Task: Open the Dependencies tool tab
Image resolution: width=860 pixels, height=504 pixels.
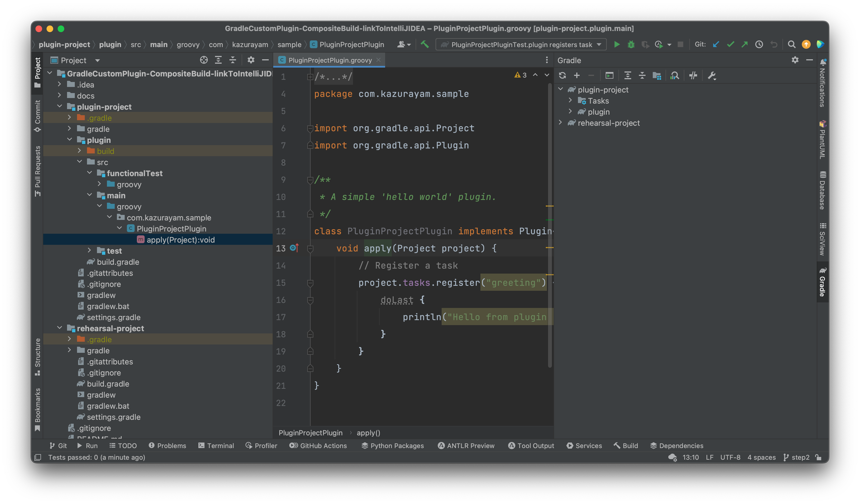Action: click(x=676, y=446)
